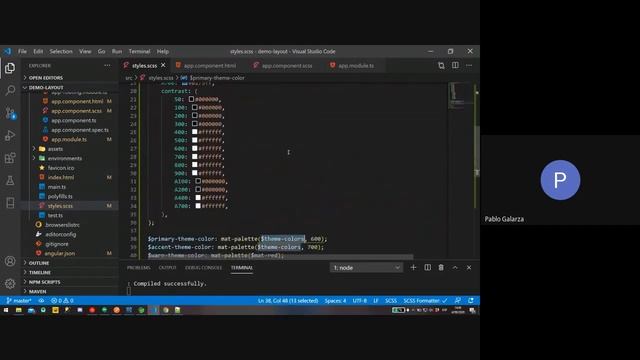Click the LF end of line indicator
The image size is (640, 360).
(376, 301)
